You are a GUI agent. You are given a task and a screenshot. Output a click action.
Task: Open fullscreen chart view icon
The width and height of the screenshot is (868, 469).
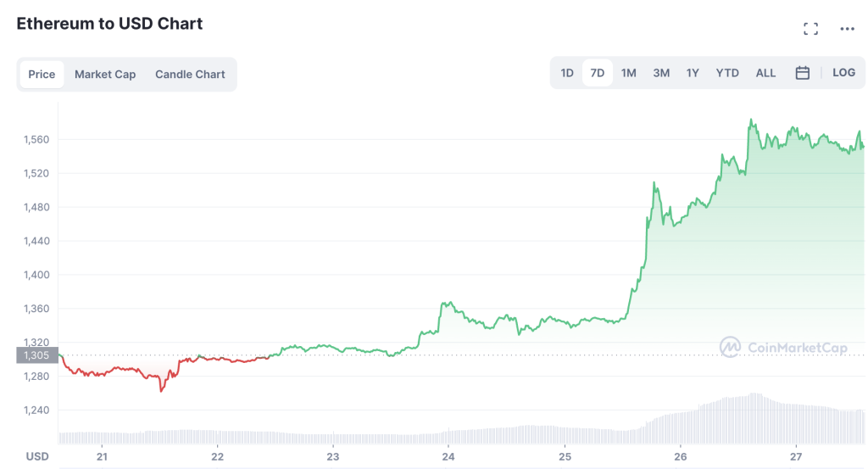coord(810,29)
